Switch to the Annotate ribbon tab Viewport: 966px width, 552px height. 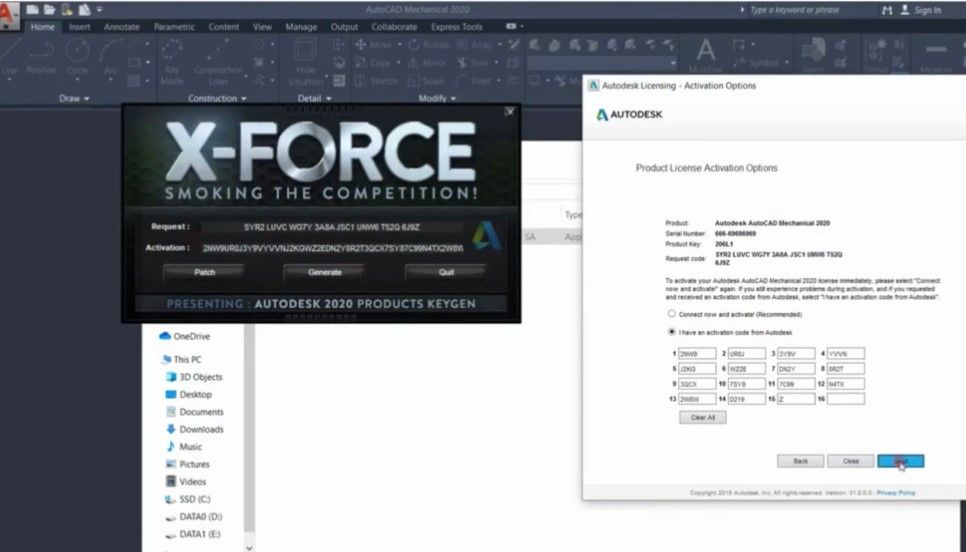coord(121,27)
